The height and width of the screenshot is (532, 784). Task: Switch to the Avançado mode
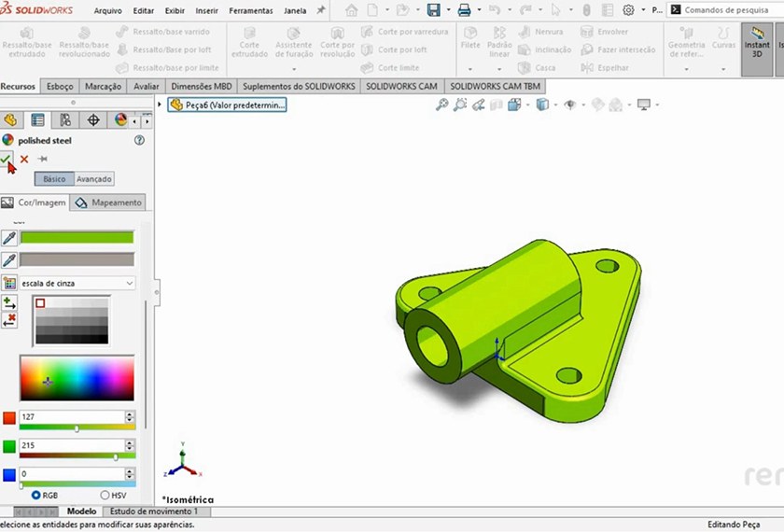pos(93,178)
